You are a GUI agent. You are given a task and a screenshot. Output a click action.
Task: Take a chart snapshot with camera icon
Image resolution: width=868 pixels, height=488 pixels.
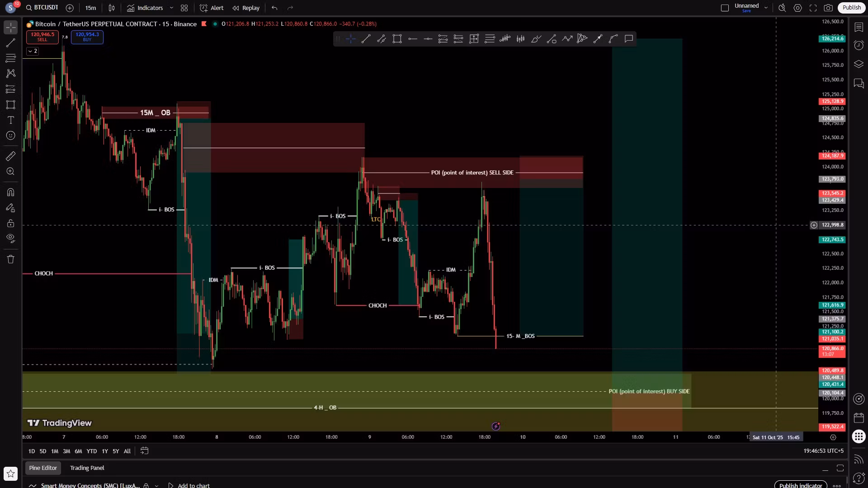coord(828,8)
